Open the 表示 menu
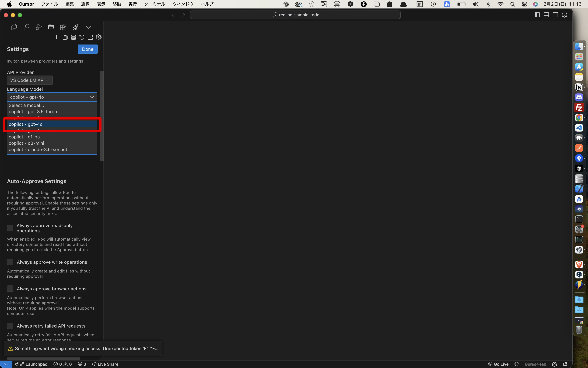The width and height of the screenshot is (588, 368). [x=101, y=4]
